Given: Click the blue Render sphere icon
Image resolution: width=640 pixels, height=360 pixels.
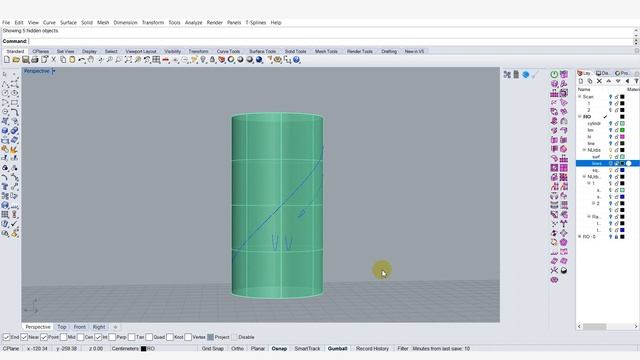Looking at the screenshot, I should (259, 60).
